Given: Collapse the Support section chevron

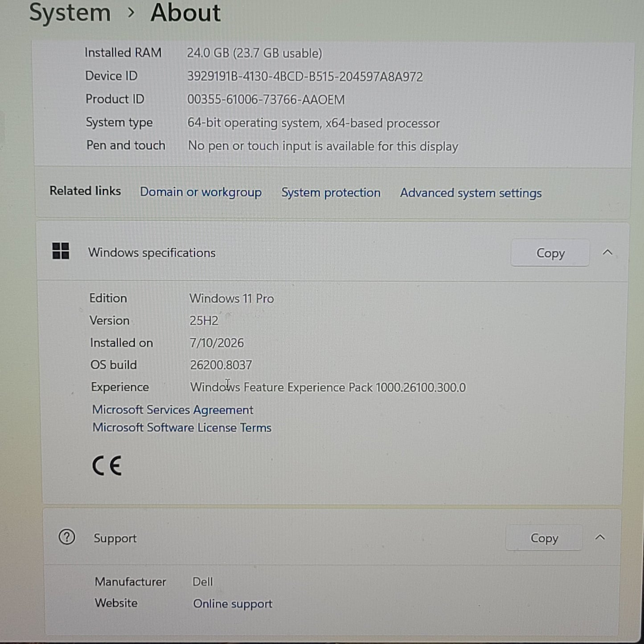Looking at the screenshot, I should coord(600,537).
